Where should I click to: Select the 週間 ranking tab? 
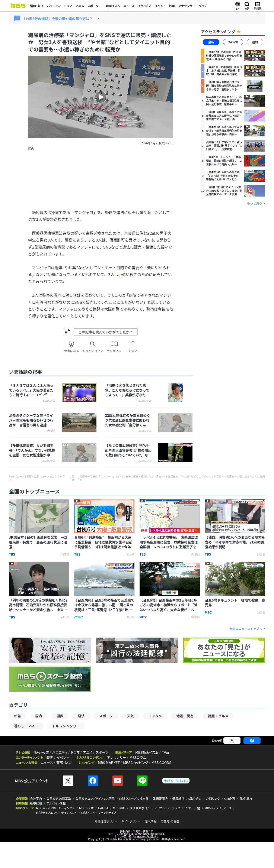point(255,42)
